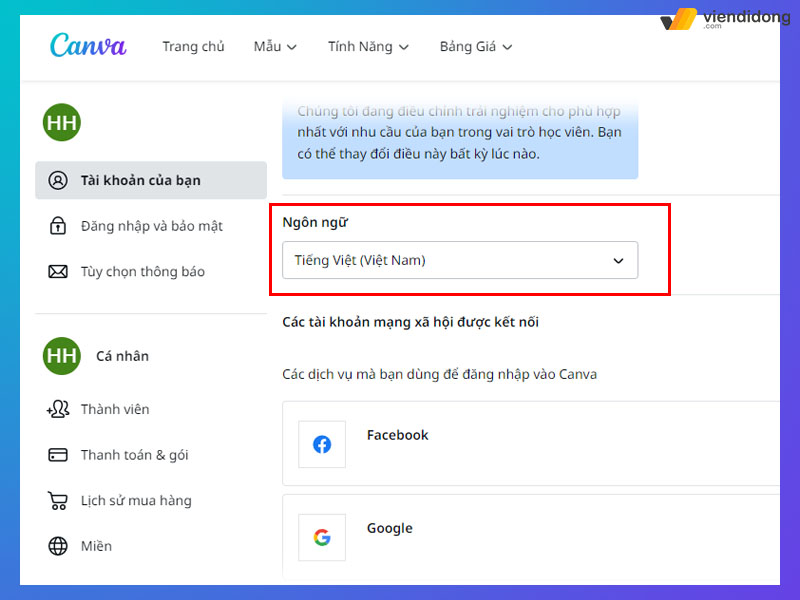Expand the chevron next to Tính Năng
This screenshot has height=600, width=800.
tap(404, 47)
